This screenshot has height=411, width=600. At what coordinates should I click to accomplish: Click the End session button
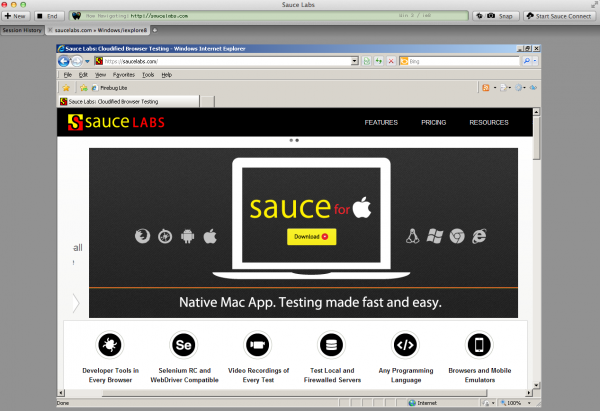(49, 16)
